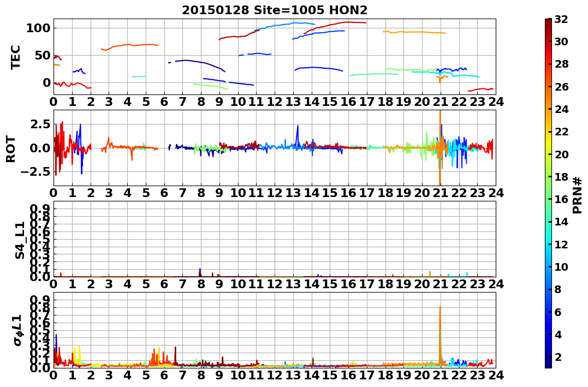Click colorbar tick label 24
The image size is (588, 387).
[561, 109]
